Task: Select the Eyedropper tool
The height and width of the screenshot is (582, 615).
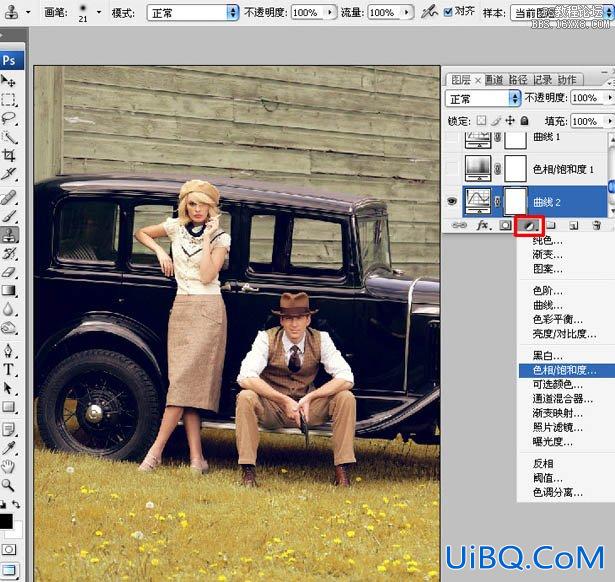Action: coord(8,448)
